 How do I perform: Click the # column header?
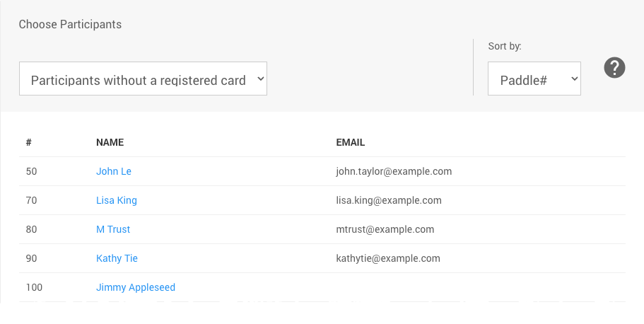[x=29, y=142]
